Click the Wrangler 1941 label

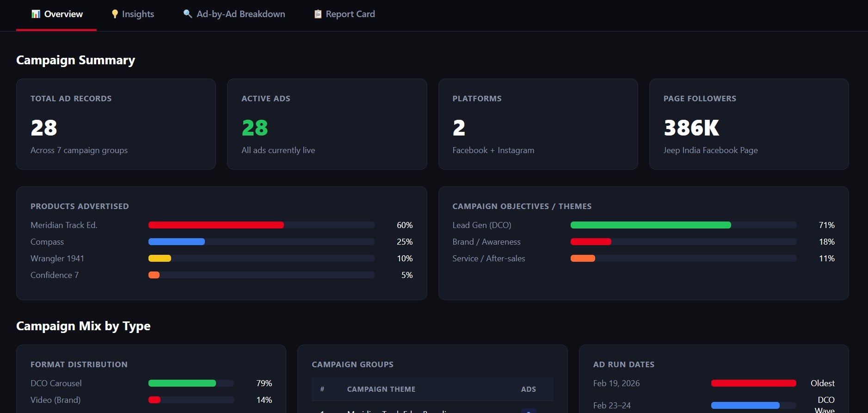pyautogui.click(x=57, y=259)
